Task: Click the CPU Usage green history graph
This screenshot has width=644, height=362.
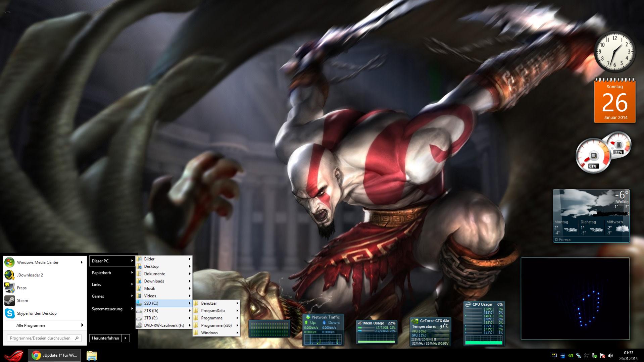Action: tap(484, 340)
